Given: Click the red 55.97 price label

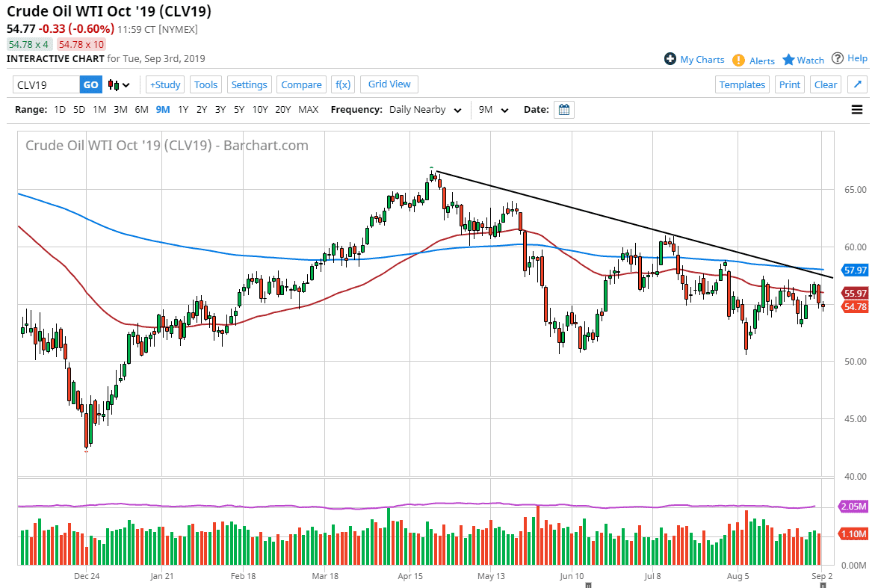Looking at the screenshot, I should tap(853, 294).
